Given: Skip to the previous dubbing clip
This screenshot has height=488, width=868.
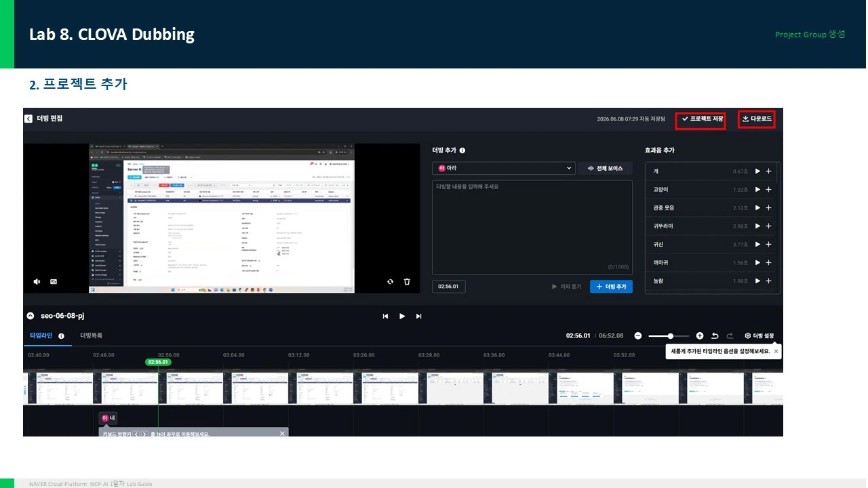Looking at the screenshot, I should click(385, 316).
